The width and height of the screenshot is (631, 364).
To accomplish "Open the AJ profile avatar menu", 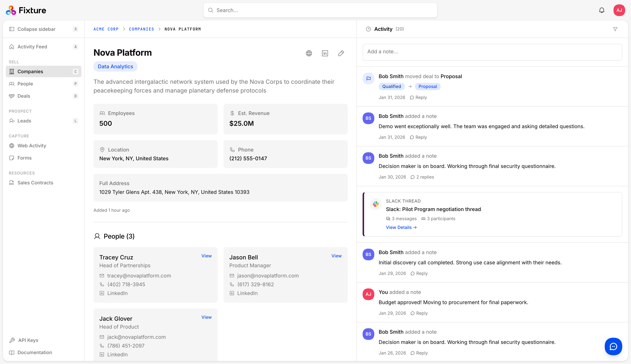I will (x=619, y=10).
